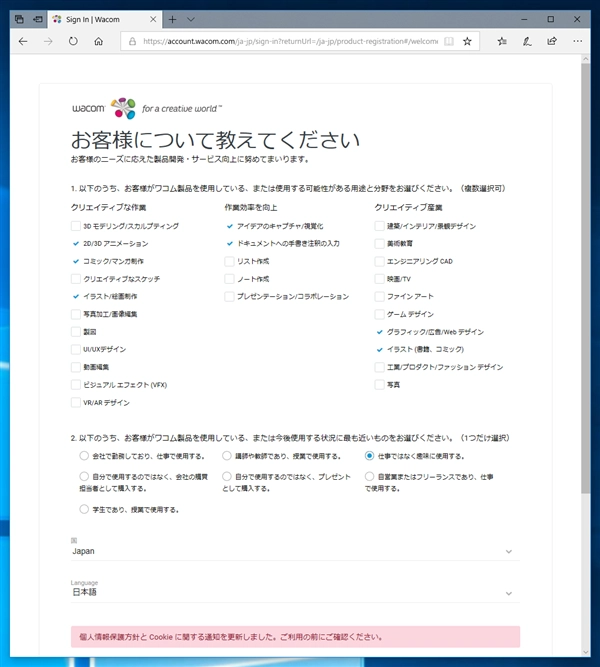600x667 pixels.
Task: Select radio 学生であり、授業で使用する
Action: (84, 509)
